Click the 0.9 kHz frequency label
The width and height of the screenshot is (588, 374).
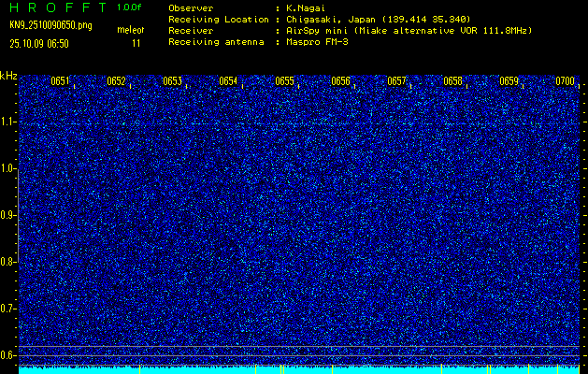(x=8, y=215)
